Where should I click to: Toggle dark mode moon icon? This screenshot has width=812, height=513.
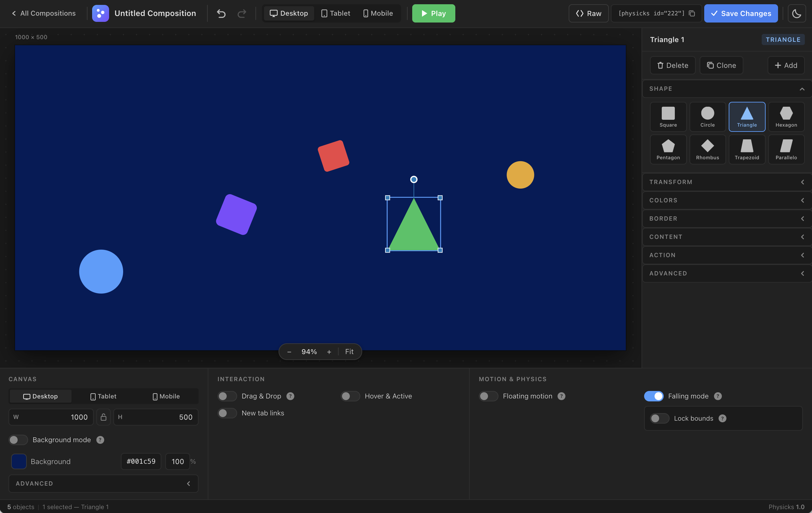[x=797, y=13]
